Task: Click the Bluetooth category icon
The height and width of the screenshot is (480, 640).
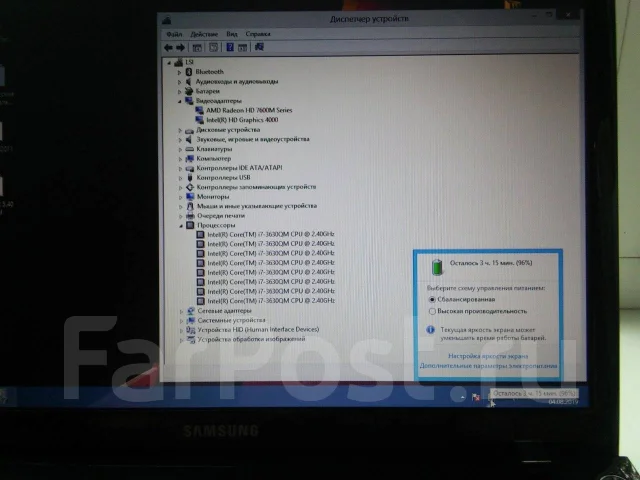Action: [x=189, y=72]
